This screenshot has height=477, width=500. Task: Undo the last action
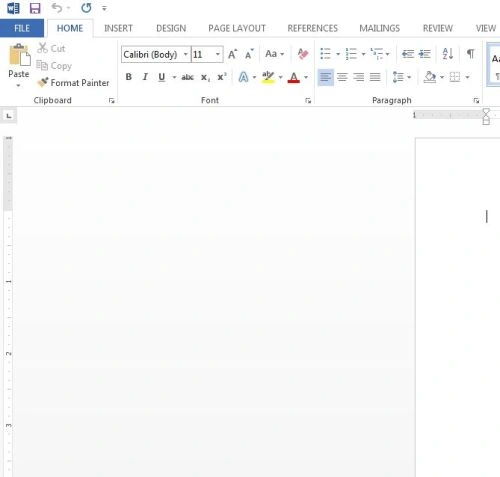(57, 8)
